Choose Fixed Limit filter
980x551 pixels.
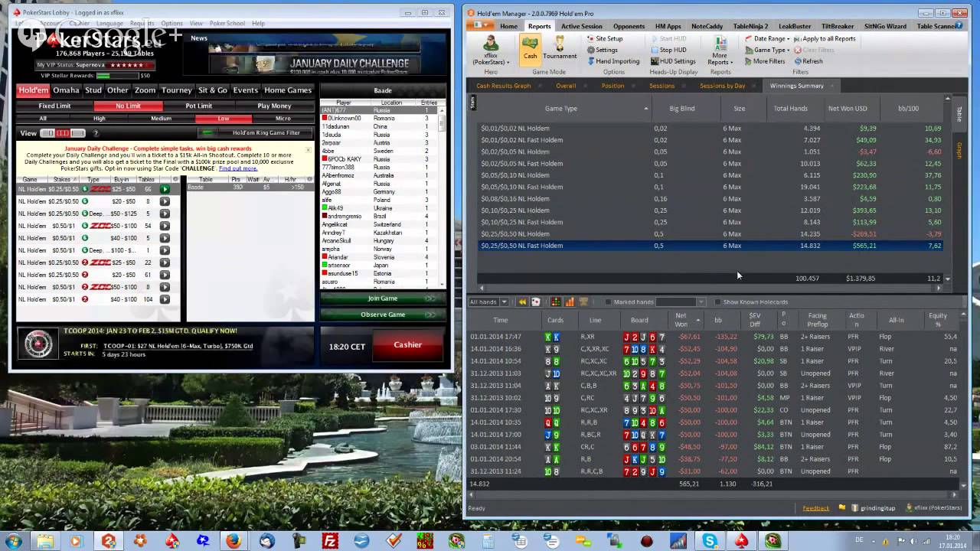(55, 106)
